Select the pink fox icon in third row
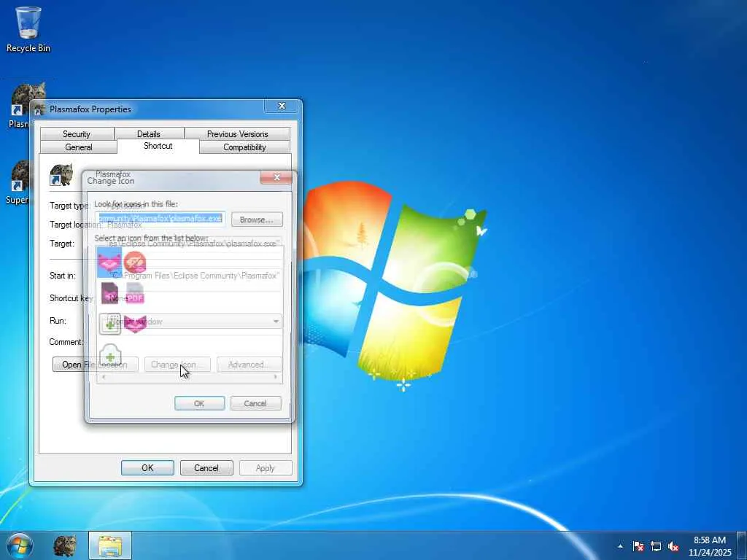Screen dimensions: 747x560 point(135,324)
